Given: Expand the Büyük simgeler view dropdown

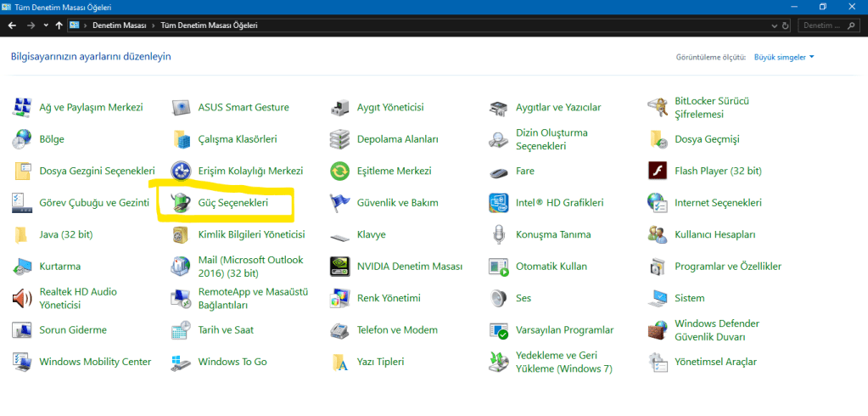Looking at the screenshot, I should click(x=784, y=57).
